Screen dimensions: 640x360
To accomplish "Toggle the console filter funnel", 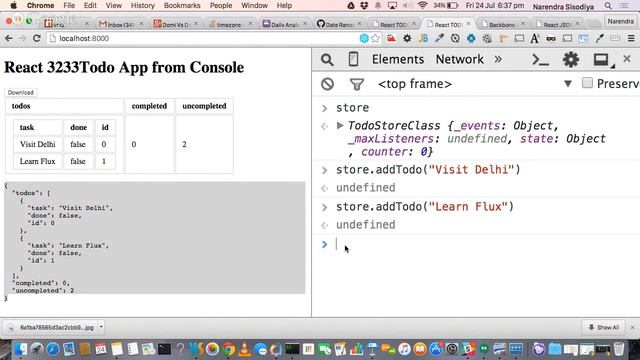I will (357, 84).
